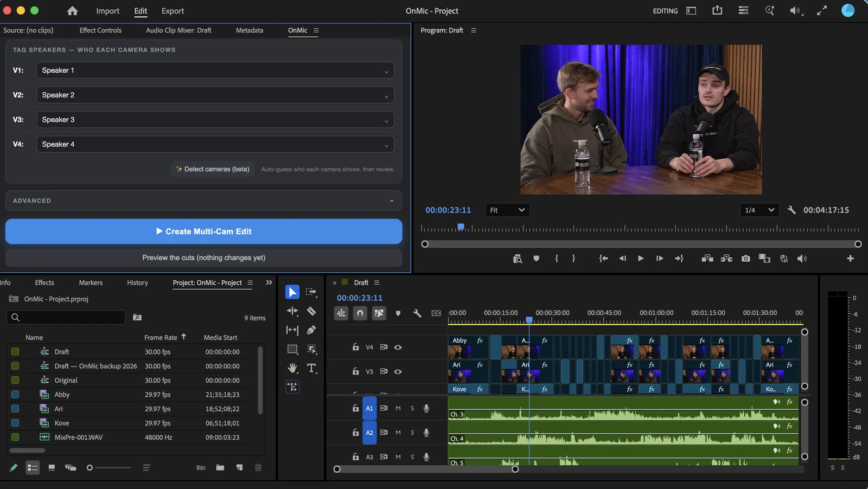Open V4 speaker dropdown
868x489 pixels.
point(215,144)
